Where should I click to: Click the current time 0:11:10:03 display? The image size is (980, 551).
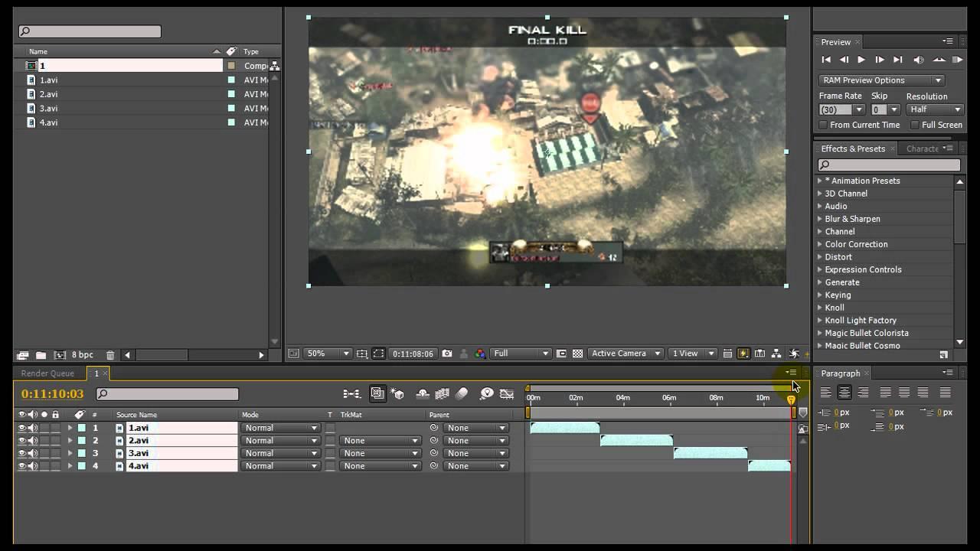[x=52, y=394]
